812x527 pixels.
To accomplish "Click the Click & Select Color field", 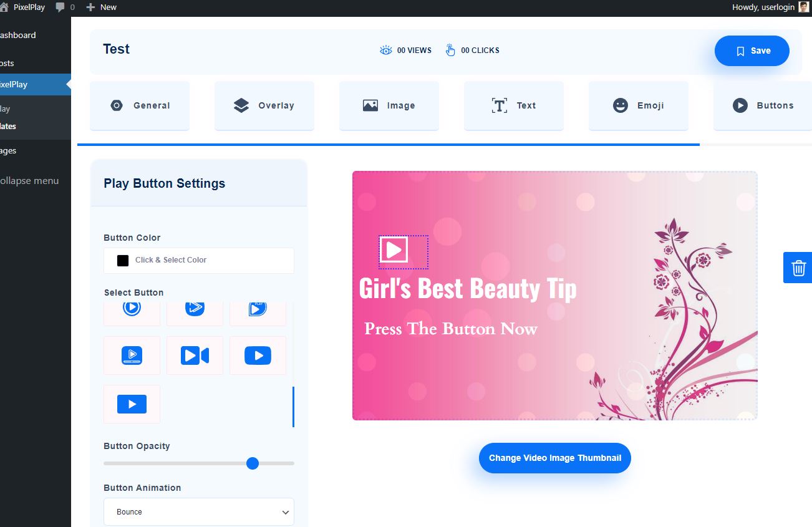I will (x=199, y=260).
